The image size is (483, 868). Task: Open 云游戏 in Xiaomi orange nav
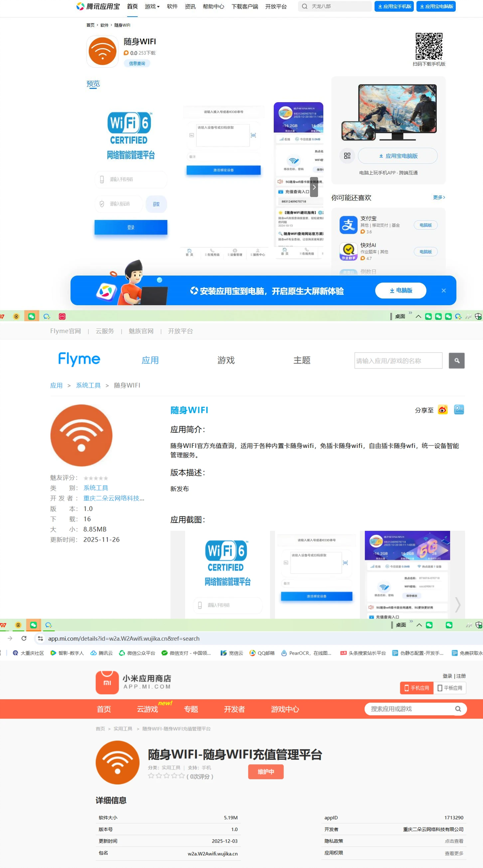(147, 709)
